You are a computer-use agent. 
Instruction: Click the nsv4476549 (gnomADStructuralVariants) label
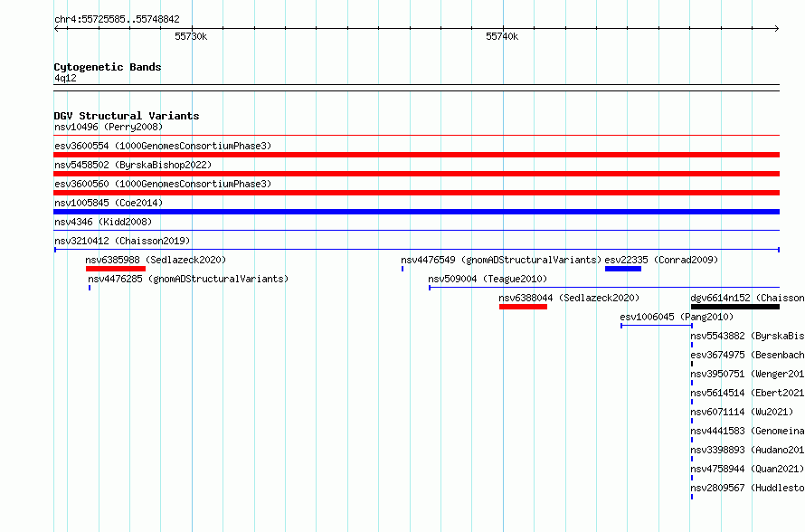pos(501,260)
